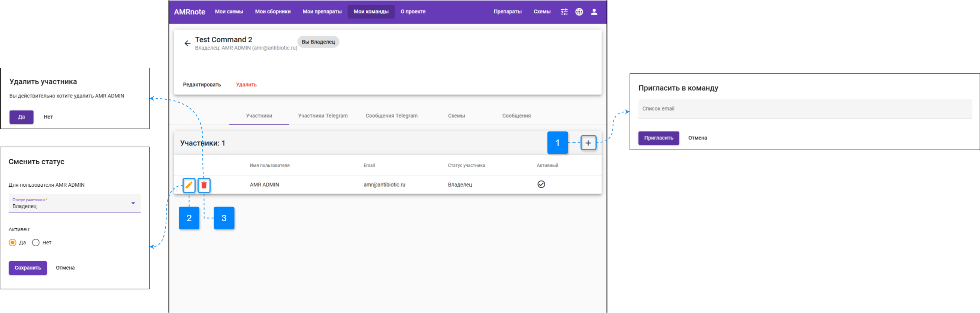Select the Да radio button under Активен
Screen dimensions: 980x313
(12, 243)
